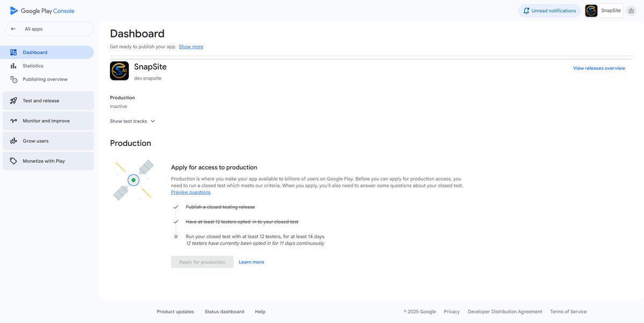Click checkmark beside Have at least 12 testers

[x=175, y=222]
